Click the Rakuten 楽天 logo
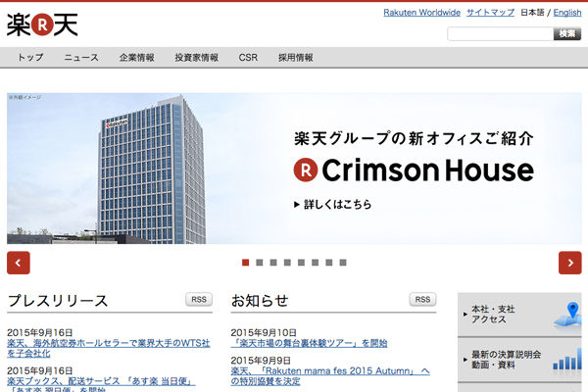Screen dimensions: 588x392 (x=42, y=24)
